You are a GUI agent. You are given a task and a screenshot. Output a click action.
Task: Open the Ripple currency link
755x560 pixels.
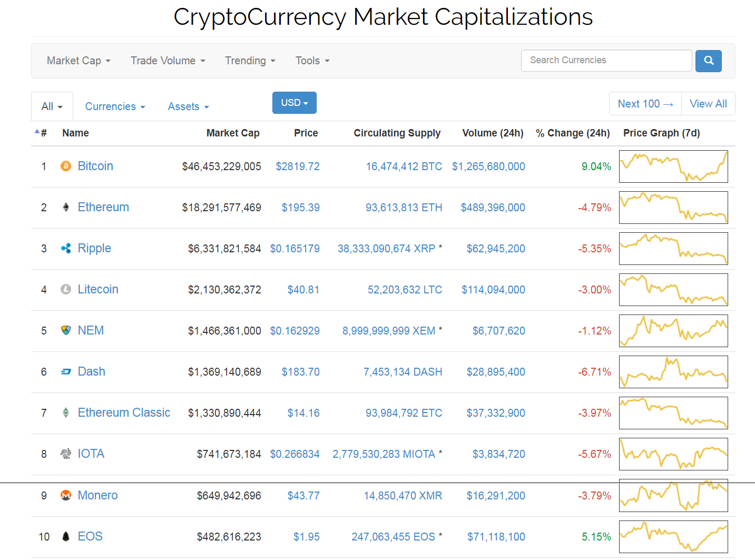coord(94,249)
